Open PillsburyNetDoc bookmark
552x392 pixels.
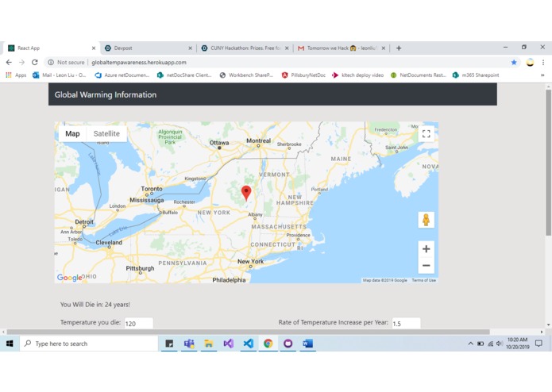coord(303,75)
